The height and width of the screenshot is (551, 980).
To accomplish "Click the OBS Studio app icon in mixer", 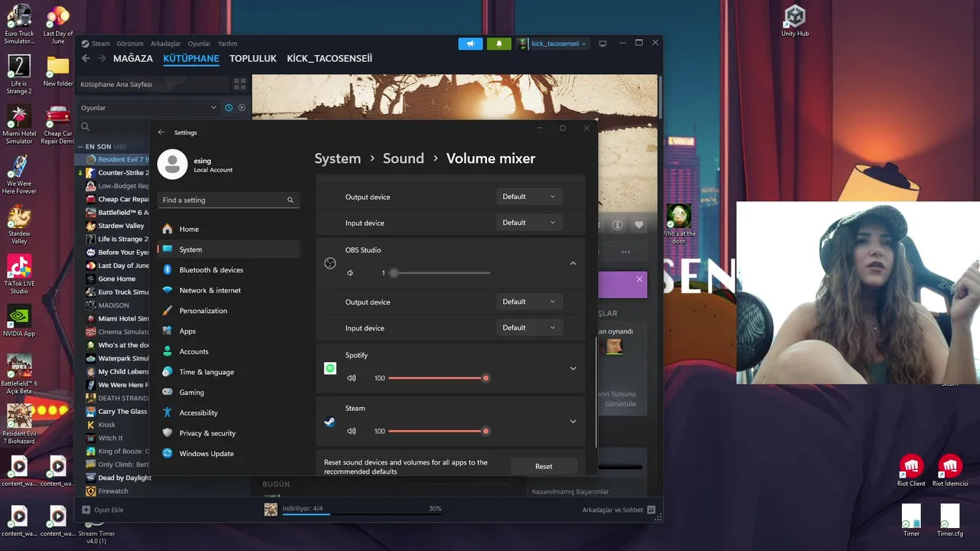I will pyautogui.click(x=330, y=263).
